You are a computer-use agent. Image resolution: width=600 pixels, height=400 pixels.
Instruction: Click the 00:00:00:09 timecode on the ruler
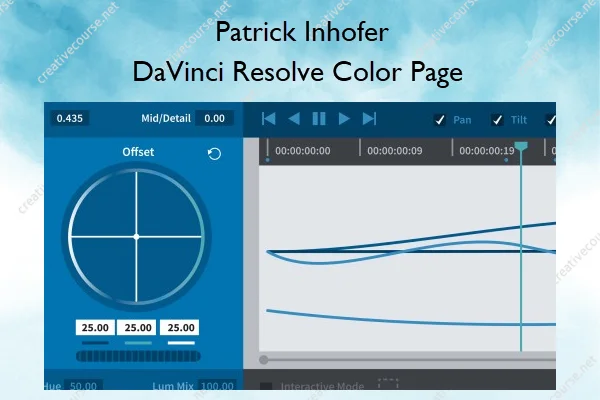[394, 151]
